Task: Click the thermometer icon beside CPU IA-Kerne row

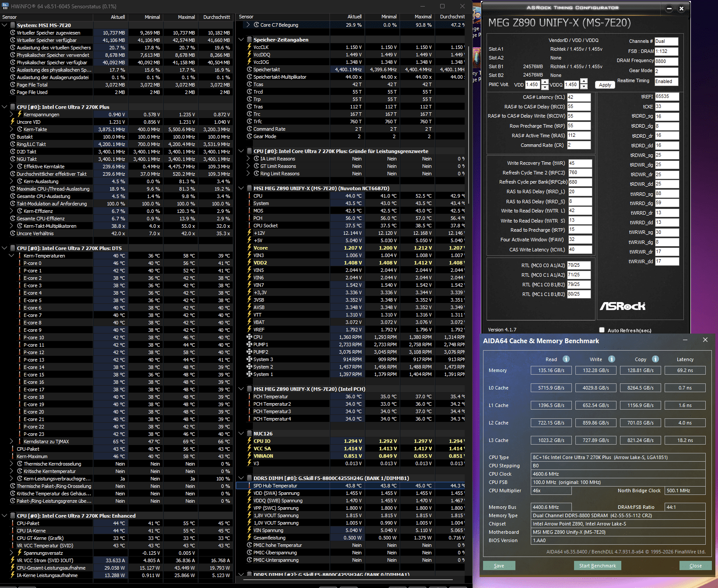Action: tap(13, 531)
